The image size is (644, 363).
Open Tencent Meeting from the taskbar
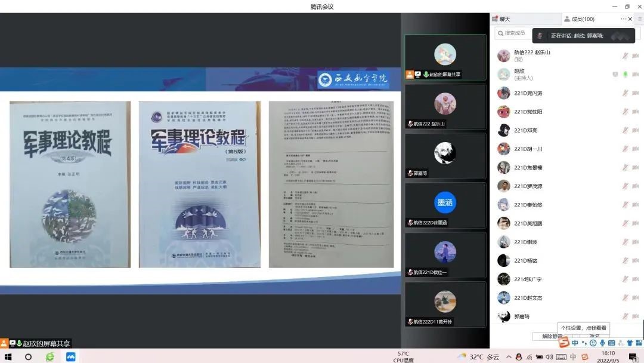tap(71, 356)
